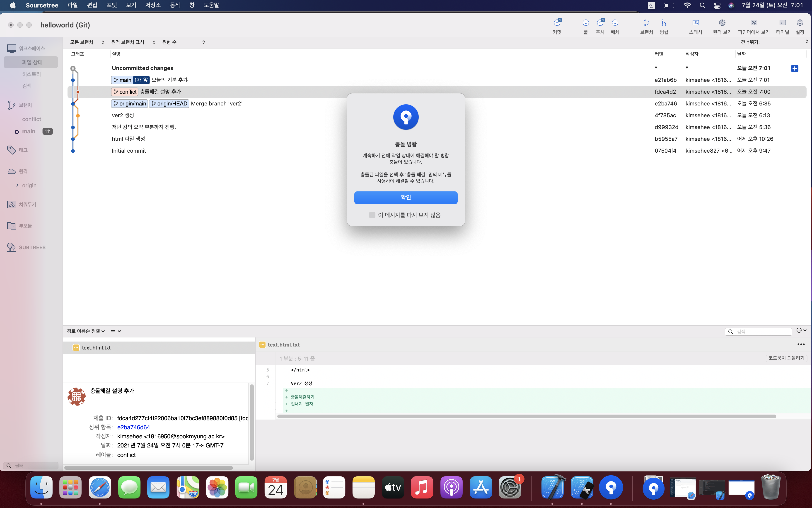
Task: Open the path name sort (경로 이름순 정렬) dropdown
Action: click(86, 331)
